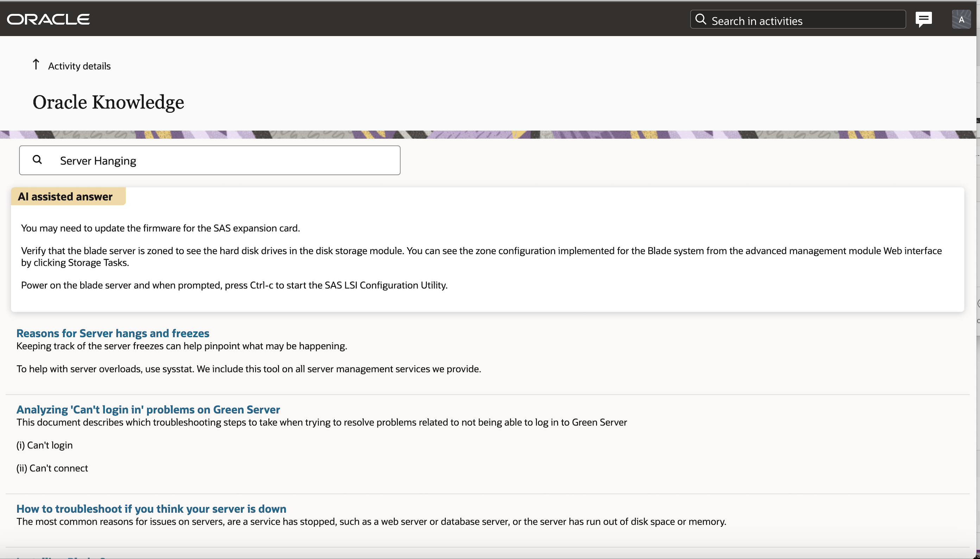
Task: Click the '(ii) Can't connect' line
Action: (52, 468)
